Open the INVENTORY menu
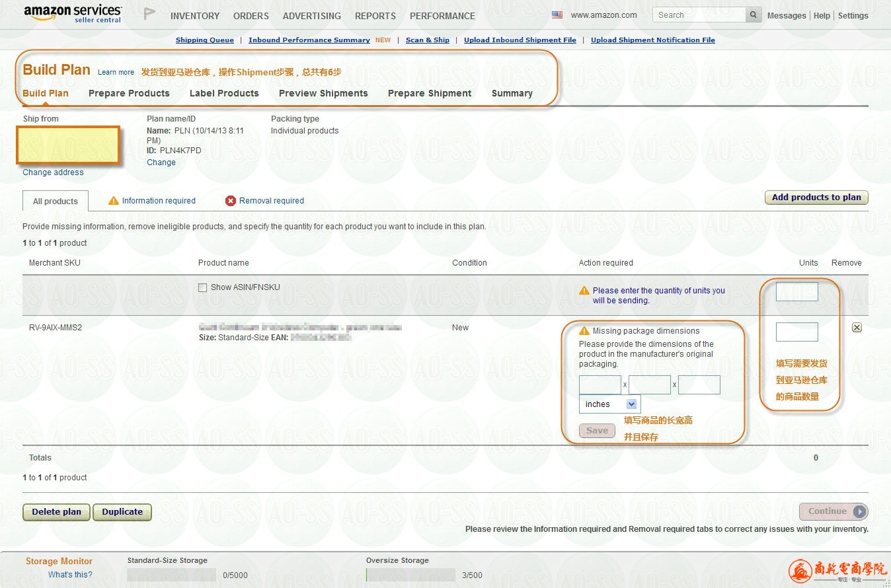The width and height of the screenshot is (891, 588). click(x=195, y=16)
